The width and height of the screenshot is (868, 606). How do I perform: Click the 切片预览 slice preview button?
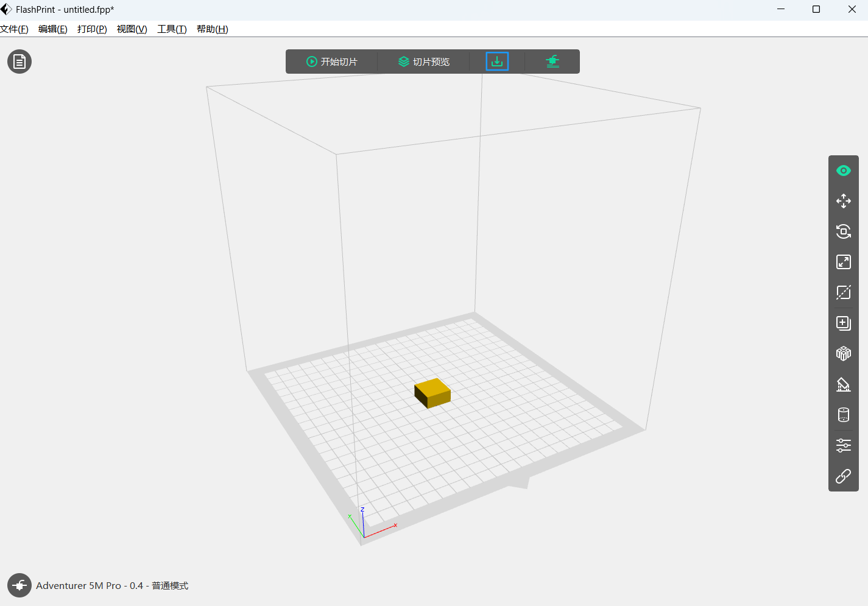424,62
